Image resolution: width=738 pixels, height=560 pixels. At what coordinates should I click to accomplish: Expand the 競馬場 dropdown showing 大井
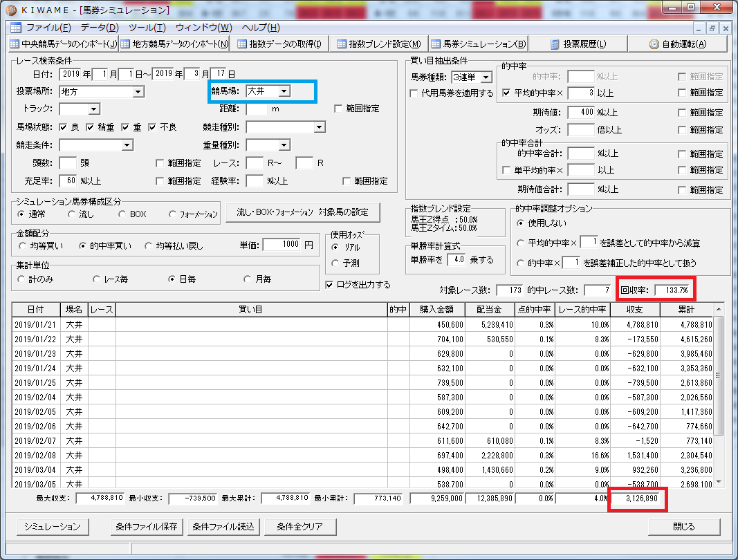[x=284, y=91]
